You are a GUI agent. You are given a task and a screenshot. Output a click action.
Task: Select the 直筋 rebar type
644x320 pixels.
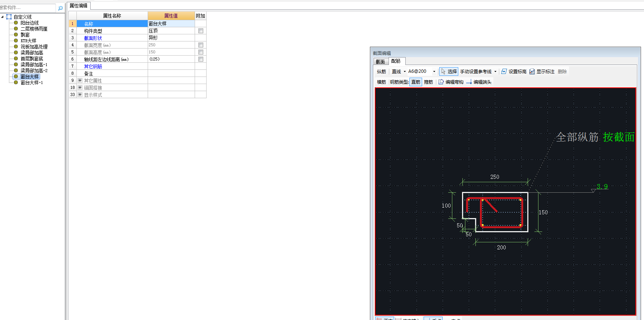coord(416,82)
